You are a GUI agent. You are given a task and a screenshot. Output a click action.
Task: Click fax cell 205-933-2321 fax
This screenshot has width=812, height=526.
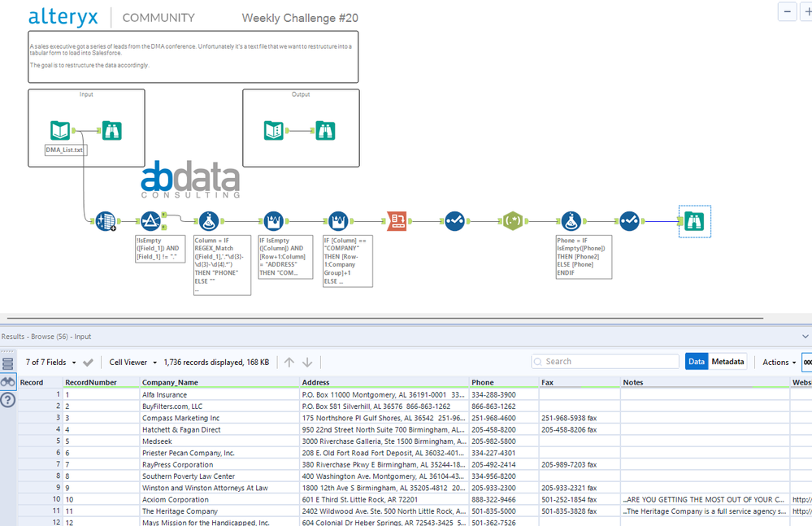(580, 488)
